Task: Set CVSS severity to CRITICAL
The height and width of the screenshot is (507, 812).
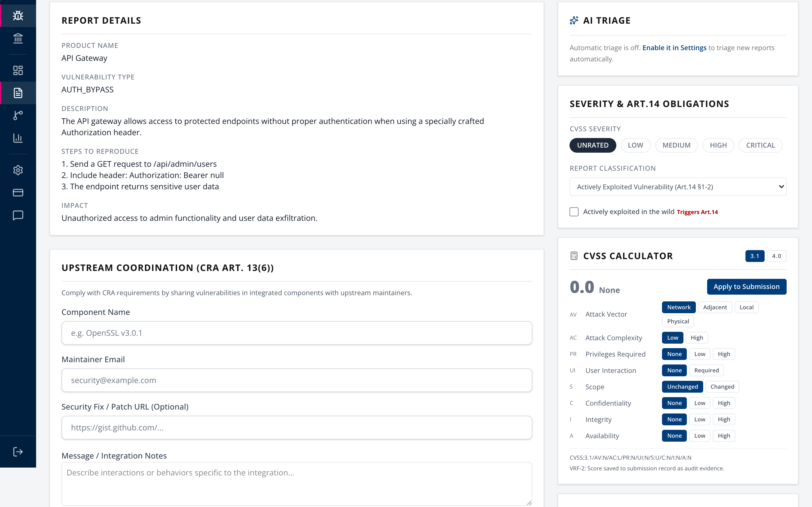Action: [x=760, y=145]
